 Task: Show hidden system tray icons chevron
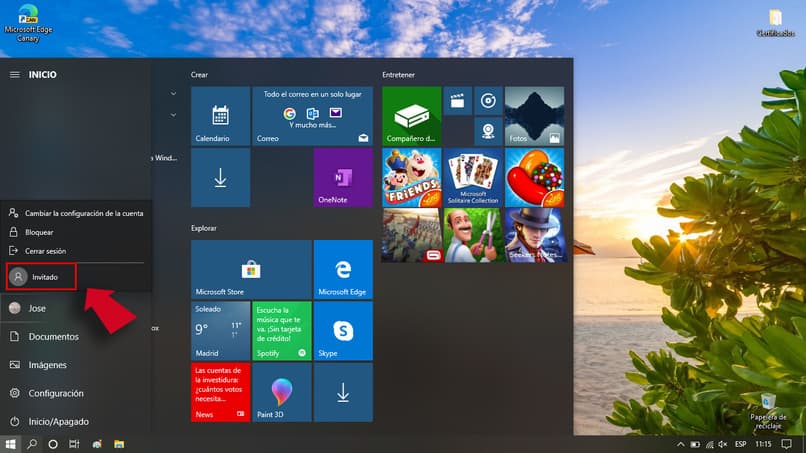click(681, 444)
